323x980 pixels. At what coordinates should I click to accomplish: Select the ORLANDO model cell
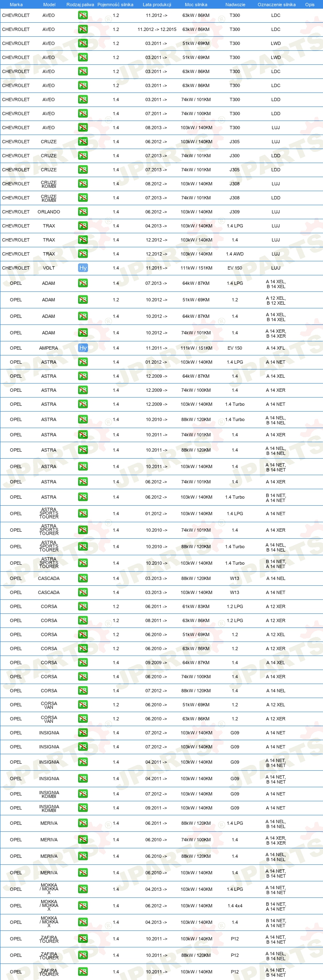tap(49, 212)
